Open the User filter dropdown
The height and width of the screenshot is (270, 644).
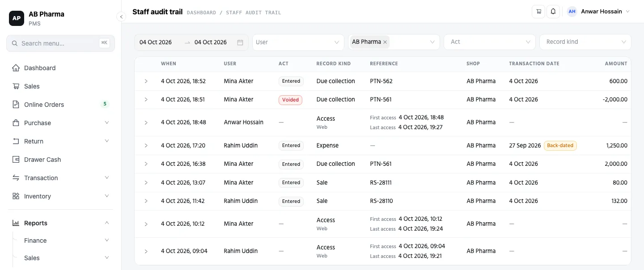(x=298, y=42)
